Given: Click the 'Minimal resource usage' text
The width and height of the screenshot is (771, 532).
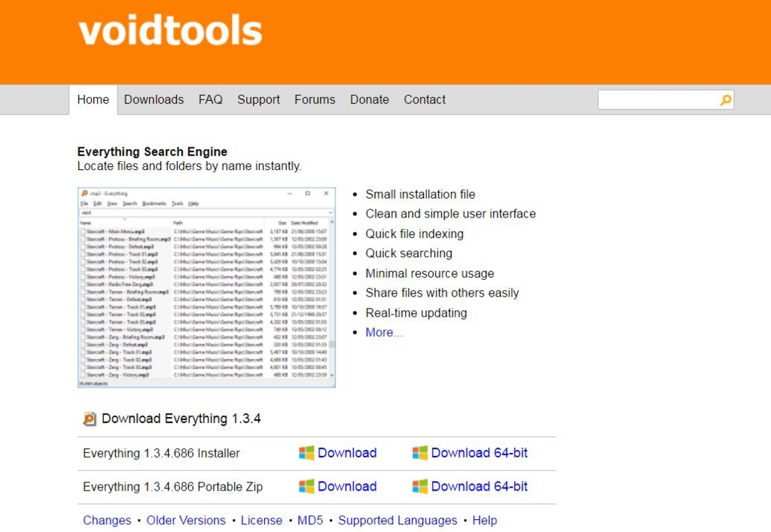Looking at the screenshot, I should coord(430,274).
